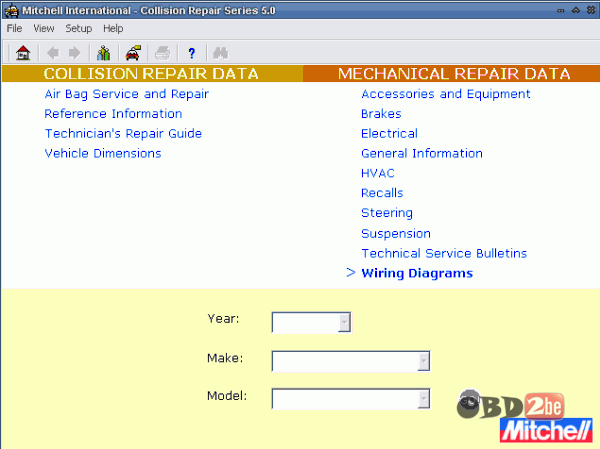Open the Electrical link
600x449 pixels.
(389, 134)
